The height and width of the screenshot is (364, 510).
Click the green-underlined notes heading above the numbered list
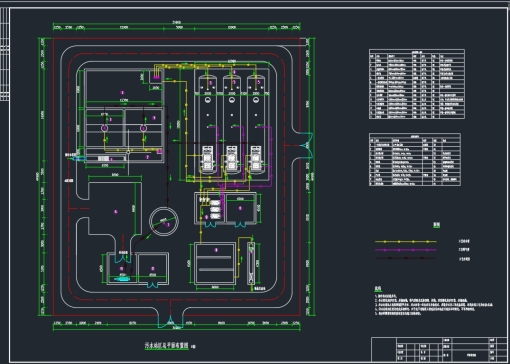(x=378, y=289)
